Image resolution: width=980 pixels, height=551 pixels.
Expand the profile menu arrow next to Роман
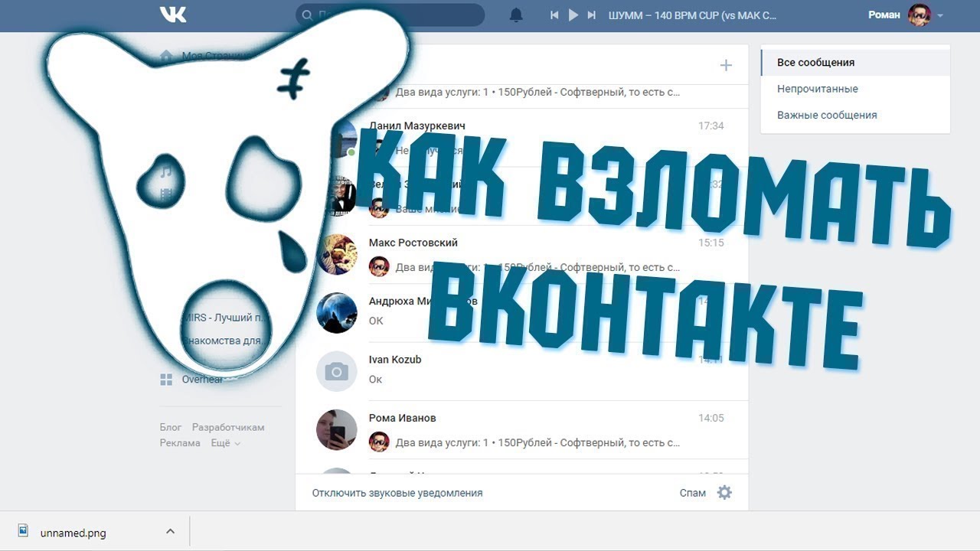(x=940, y=15)
